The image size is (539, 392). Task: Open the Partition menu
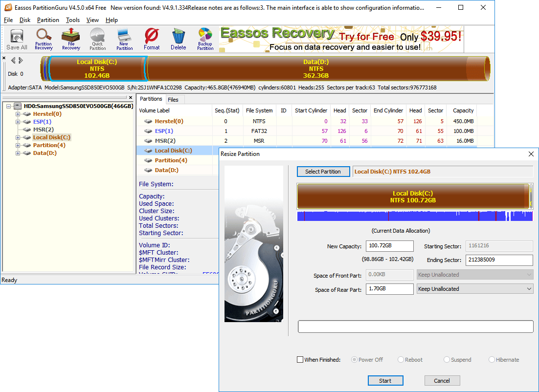(48, 20)
